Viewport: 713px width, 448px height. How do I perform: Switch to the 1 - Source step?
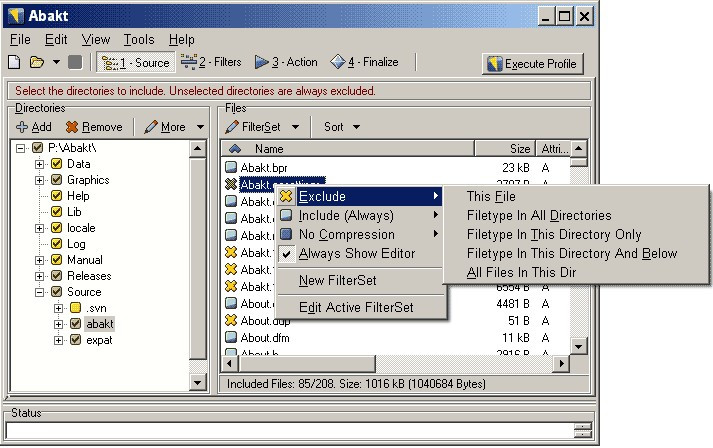pyautogui.click(x=136, y=62)
